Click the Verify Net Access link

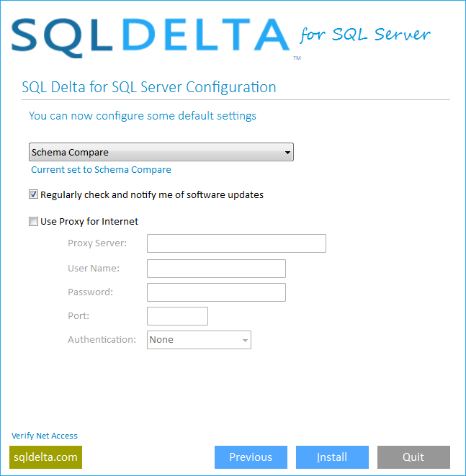[x=45, y=436]
